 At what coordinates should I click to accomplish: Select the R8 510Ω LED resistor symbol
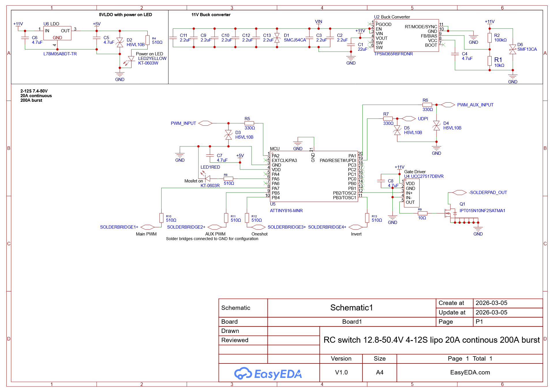[228, 178]
